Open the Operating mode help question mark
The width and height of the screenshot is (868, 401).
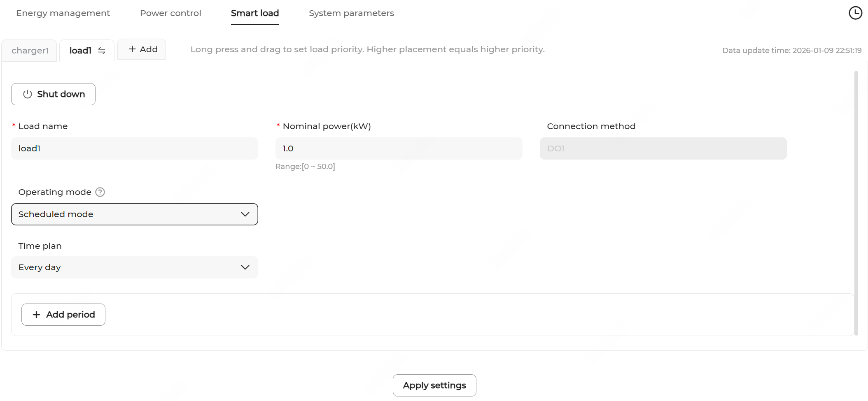100,192
